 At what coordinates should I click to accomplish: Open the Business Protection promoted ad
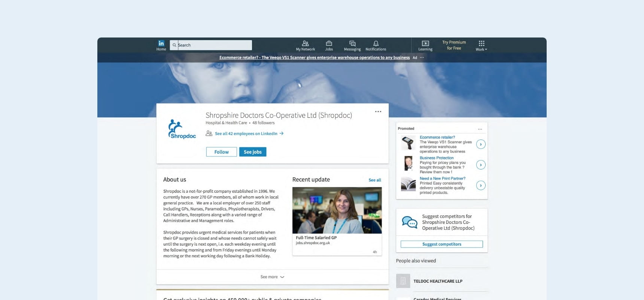coord(437,158)
